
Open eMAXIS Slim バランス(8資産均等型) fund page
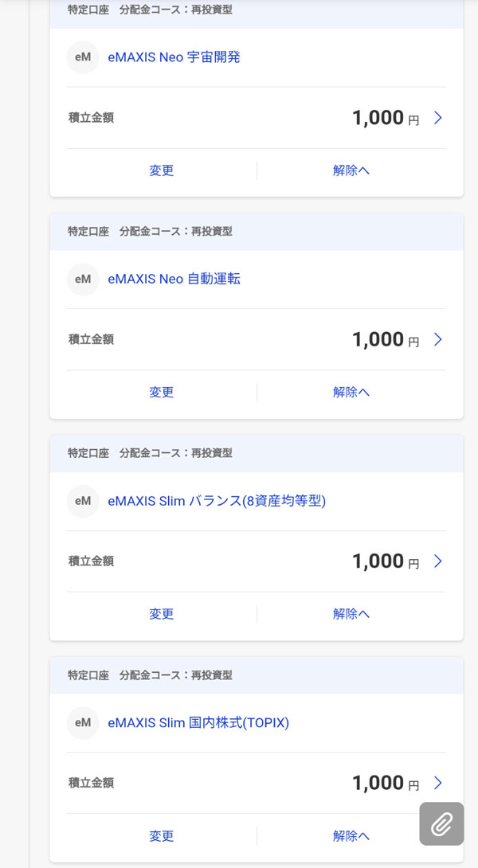click(x=217, y=501)
